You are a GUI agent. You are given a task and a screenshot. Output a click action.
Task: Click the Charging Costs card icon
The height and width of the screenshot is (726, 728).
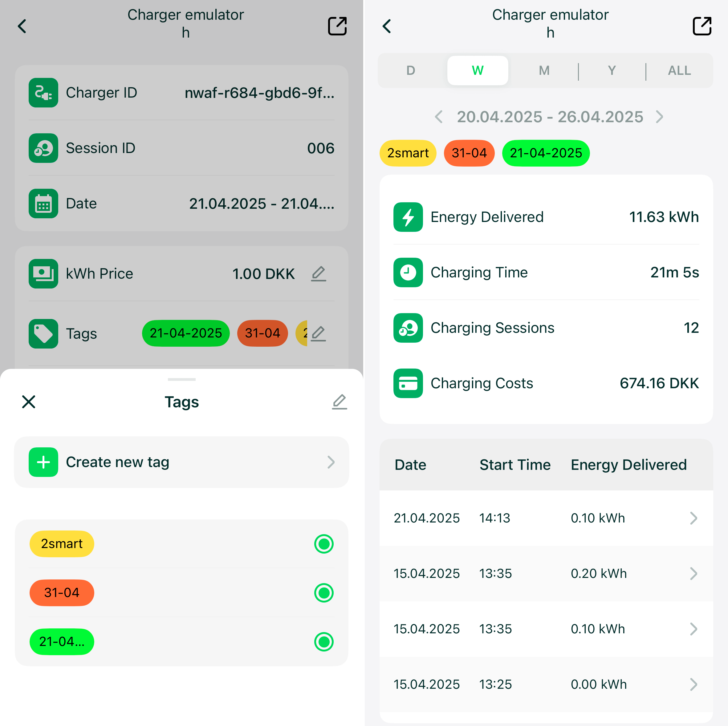click(408, 383)
